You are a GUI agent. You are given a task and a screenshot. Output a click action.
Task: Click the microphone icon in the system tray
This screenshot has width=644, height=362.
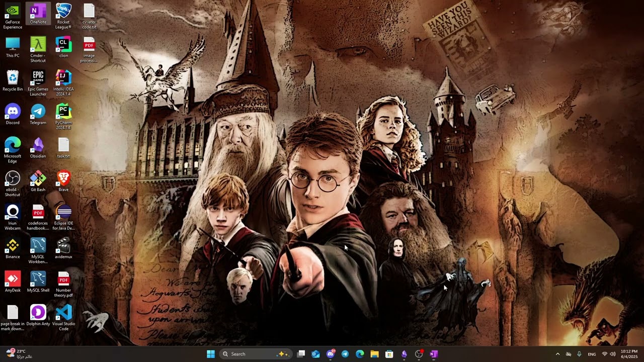coord(580,354)
